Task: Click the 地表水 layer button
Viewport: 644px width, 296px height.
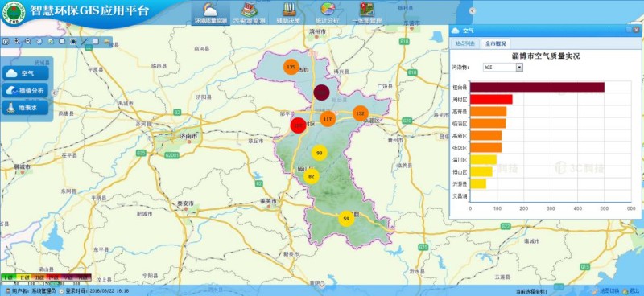Action: pos(26,108)
